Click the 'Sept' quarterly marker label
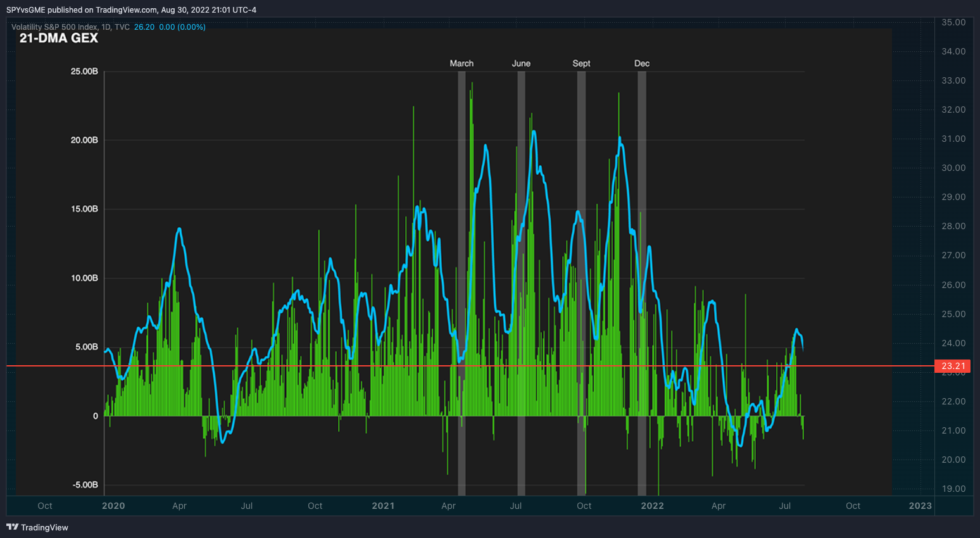 pyautogui.click(x=581, y=63)
